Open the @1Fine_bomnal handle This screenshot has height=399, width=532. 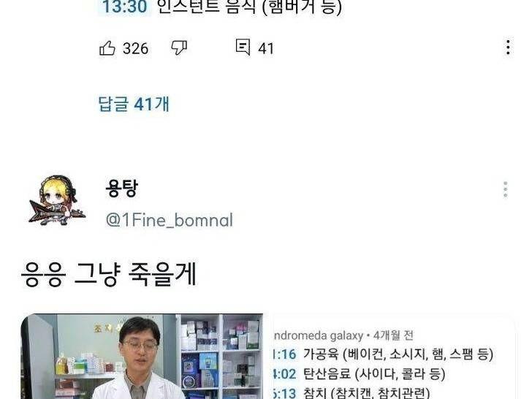tap(170, 220)
